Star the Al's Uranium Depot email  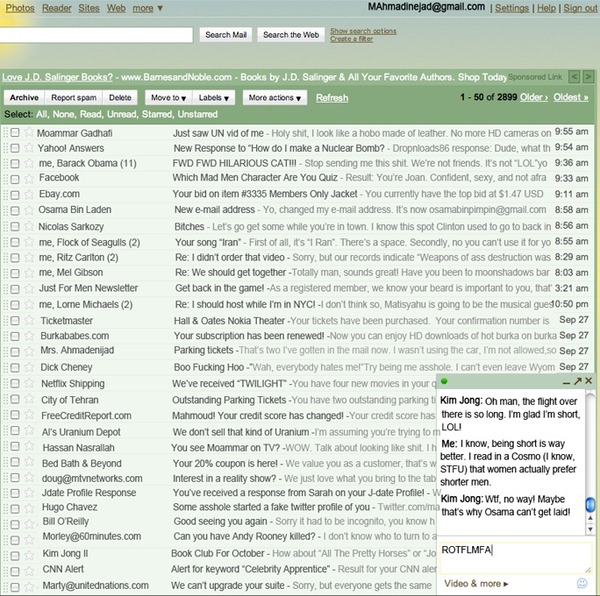(x=29, y=430)
